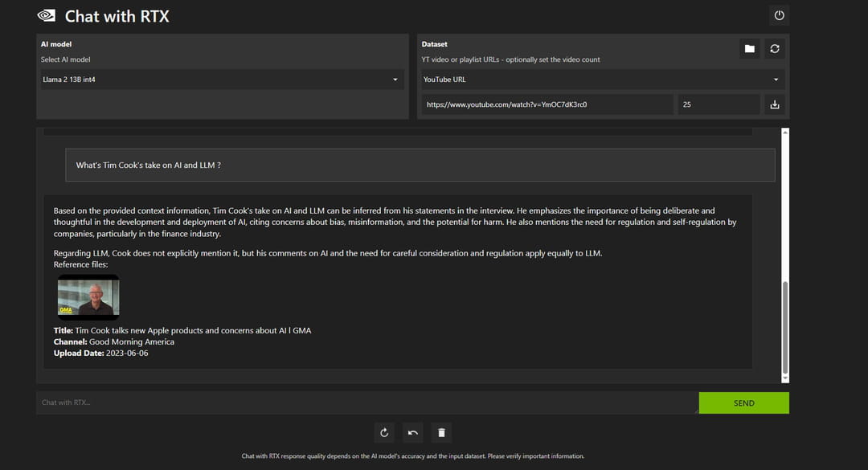Click the "AI model" panel heading
Image resolution: width=868 pixels, height=470 pixels.
56,44
